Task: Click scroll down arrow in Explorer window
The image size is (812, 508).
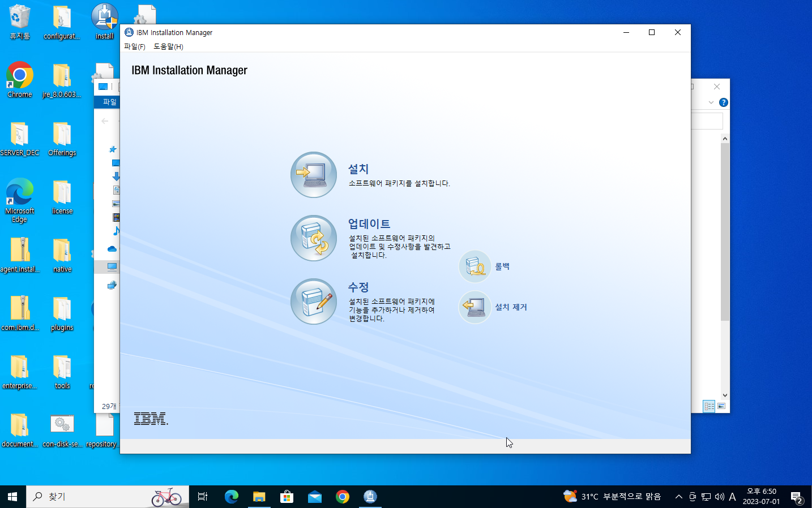Action: (725, 395)
